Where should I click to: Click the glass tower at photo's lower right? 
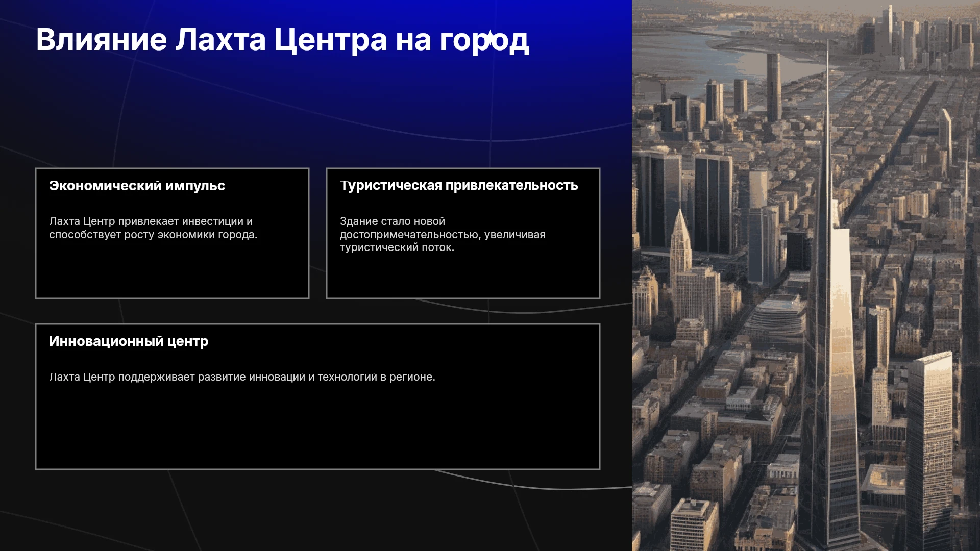(929, 449)
